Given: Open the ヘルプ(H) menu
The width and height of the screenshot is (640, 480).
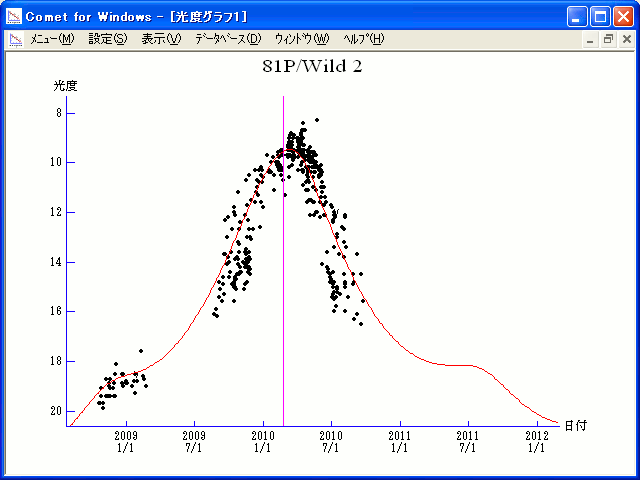Looking at the screenshot, I should pyautogui.click(x=364, y=39).
